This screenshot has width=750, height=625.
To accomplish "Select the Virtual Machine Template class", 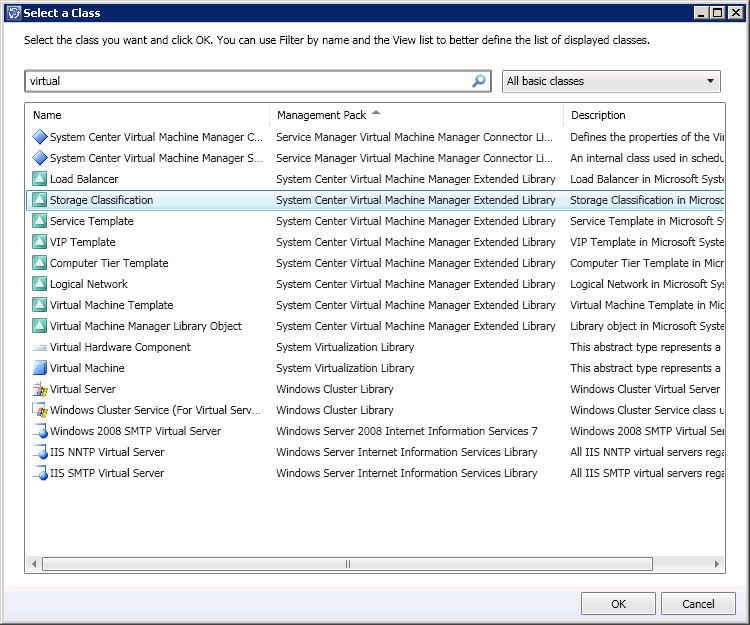I will point(111,305).
